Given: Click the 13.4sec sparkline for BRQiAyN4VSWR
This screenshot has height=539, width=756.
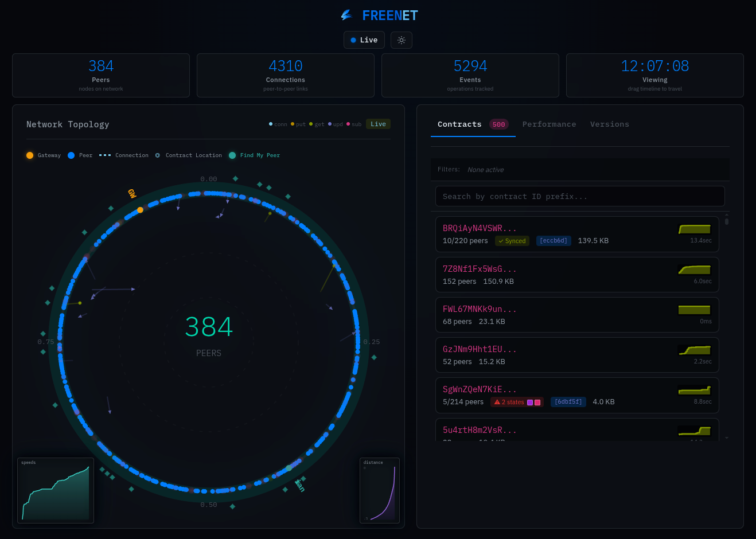Looking at the screenshot, I should click(695, 229).
